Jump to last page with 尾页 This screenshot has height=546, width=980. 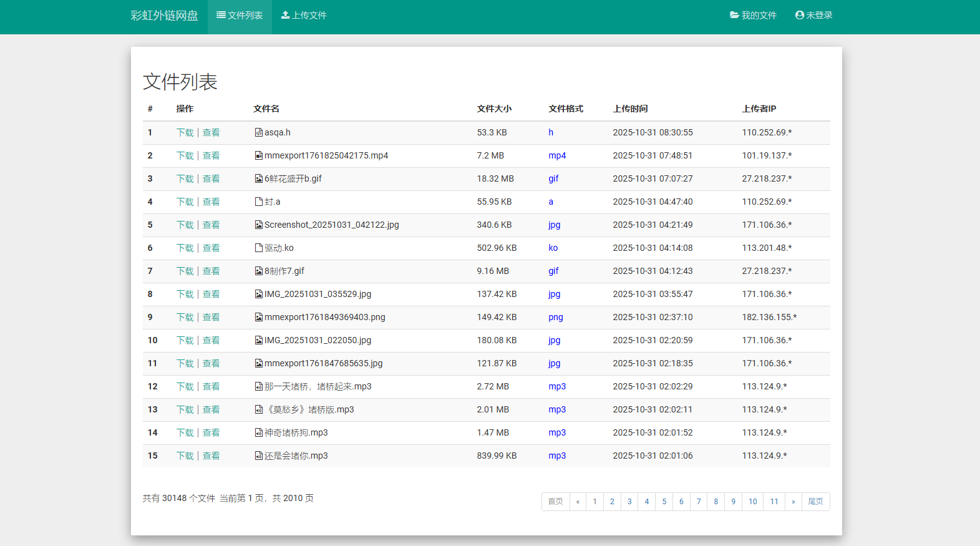815,502
